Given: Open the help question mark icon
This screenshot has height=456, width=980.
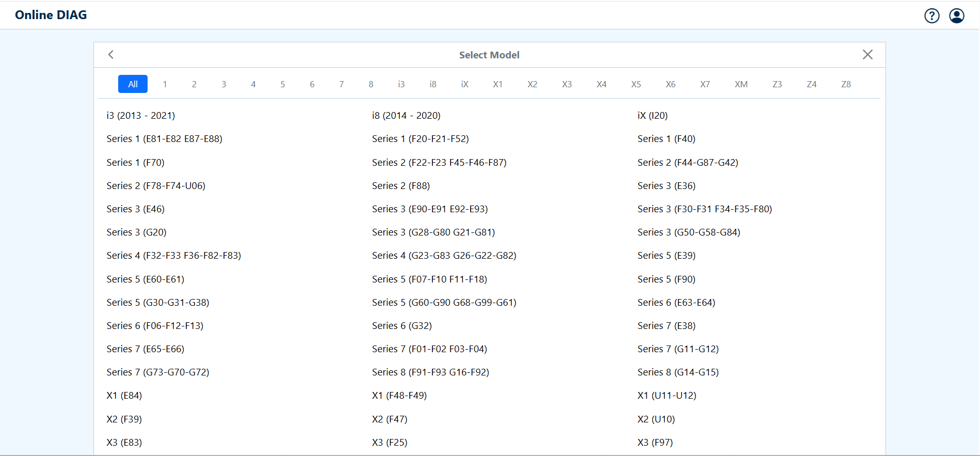Looking at the screenshot, I should (x=931, y=16).
